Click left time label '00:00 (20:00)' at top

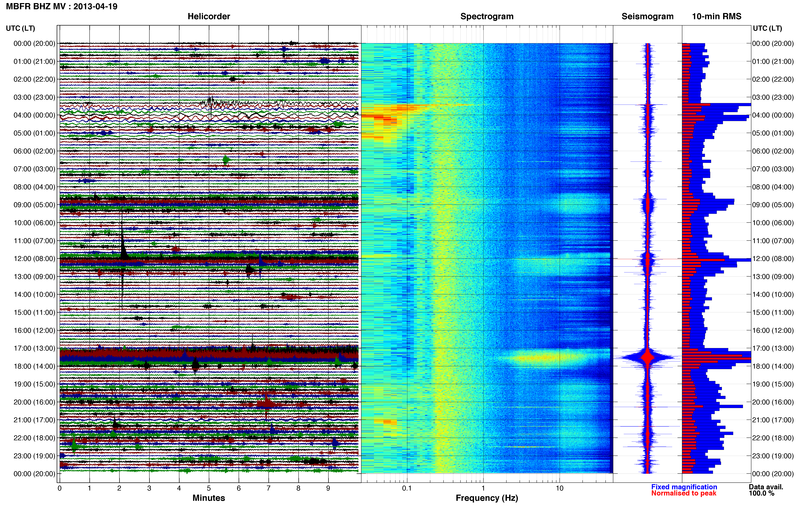pyautogui.click(x=34, y=43)
